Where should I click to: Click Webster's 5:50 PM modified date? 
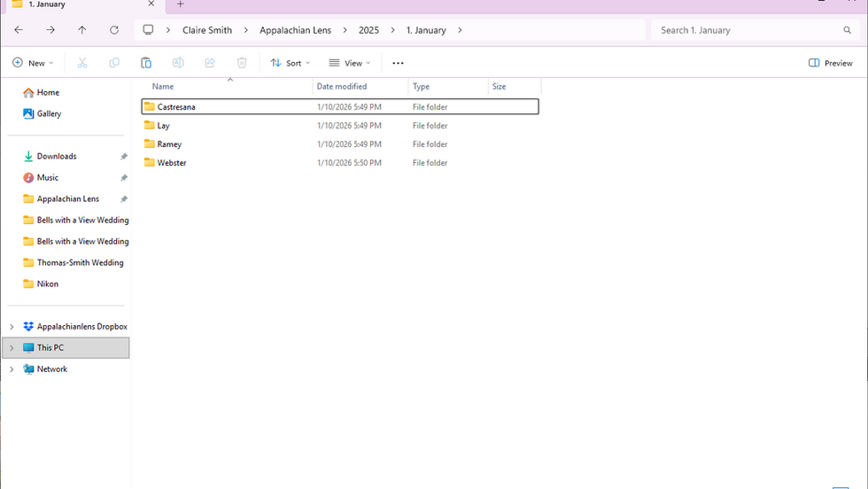click(349, 163)
